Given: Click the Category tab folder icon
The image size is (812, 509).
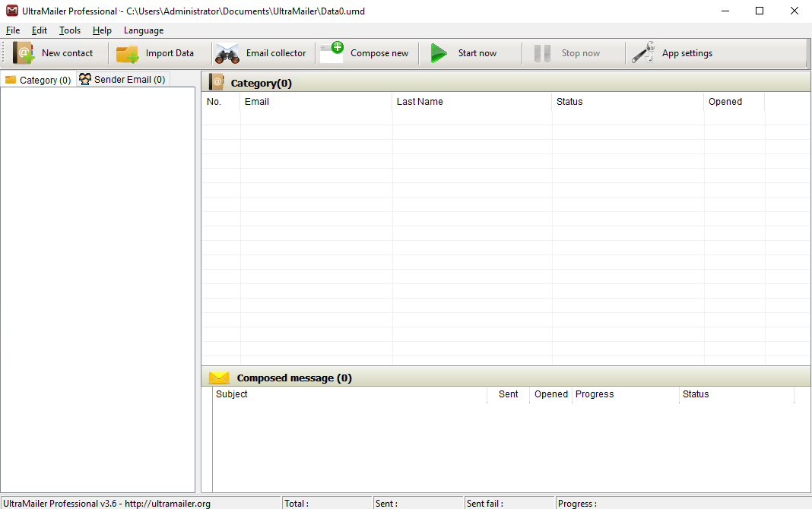Looking at the screenshot, I should pos(11,80).
